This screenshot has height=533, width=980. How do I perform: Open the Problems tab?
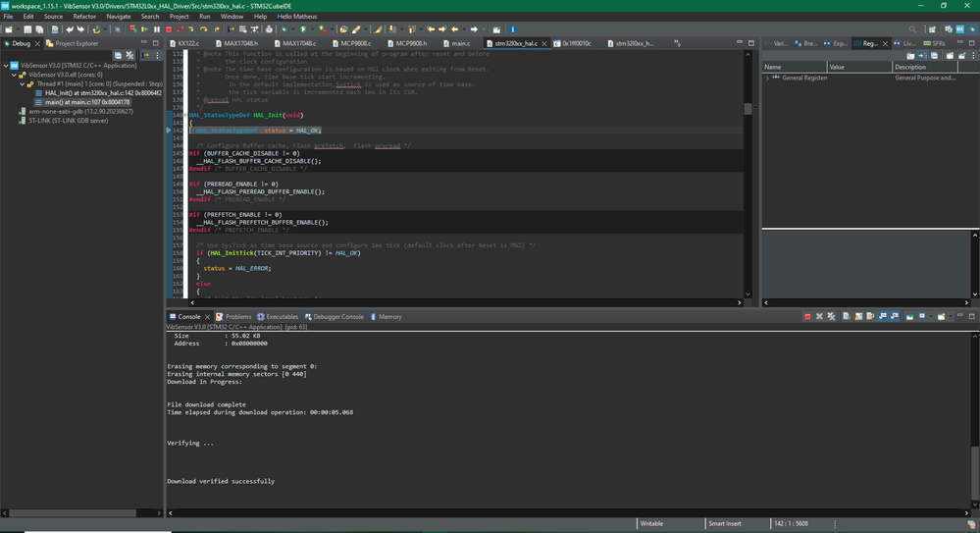(x=233, y=316)
